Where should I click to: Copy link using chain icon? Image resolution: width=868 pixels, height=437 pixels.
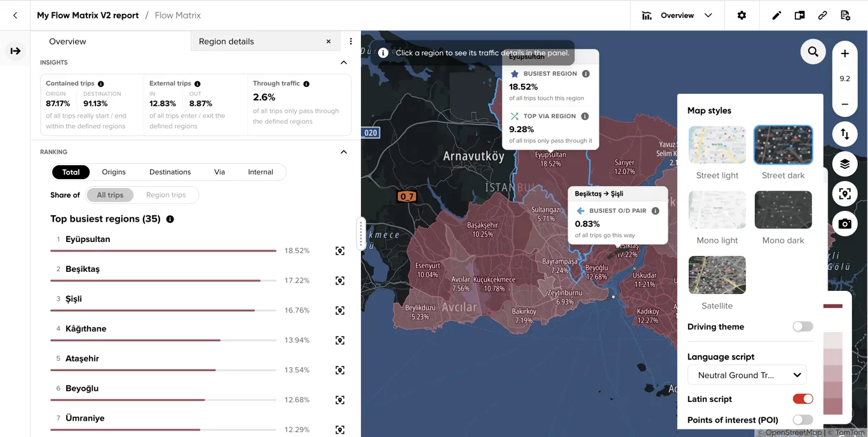pyautogui.click(x=822, y=15)
